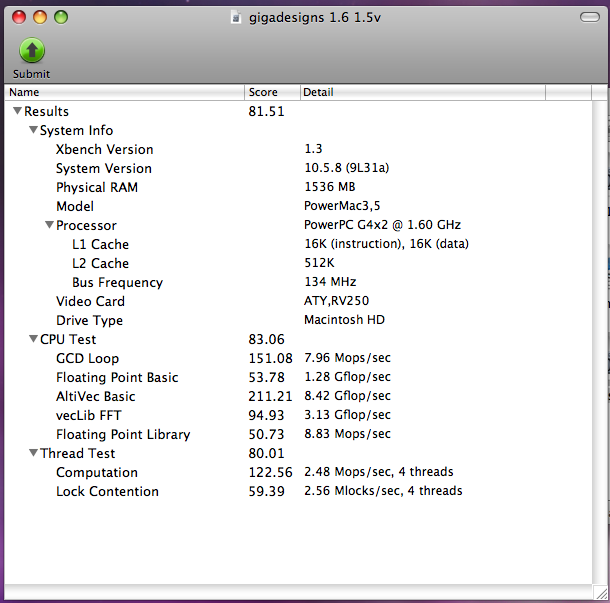The image size is (610, 603).
Task: Select the Video Card row
Action: [x=298, y=301]
